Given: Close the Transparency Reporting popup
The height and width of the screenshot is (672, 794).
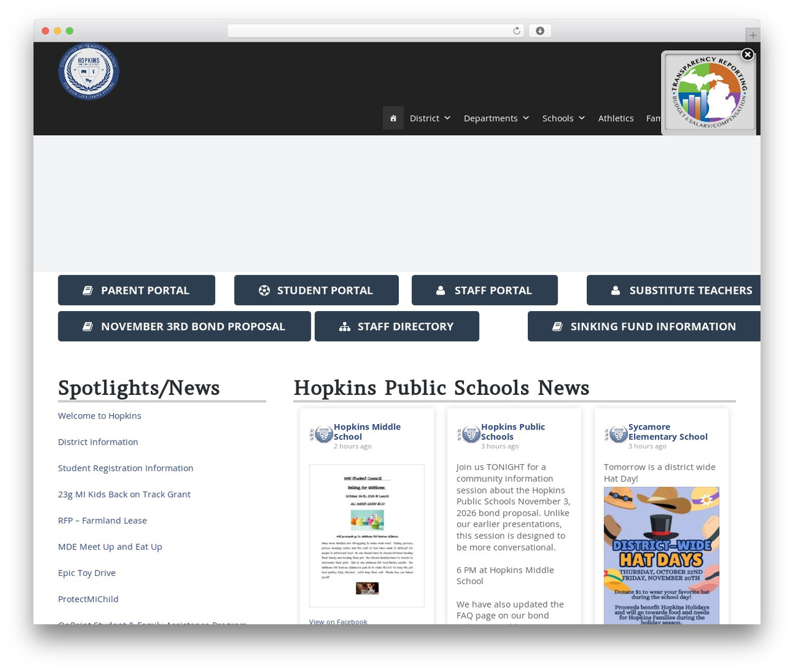Looking at the screenshot, I should point(747,55).
